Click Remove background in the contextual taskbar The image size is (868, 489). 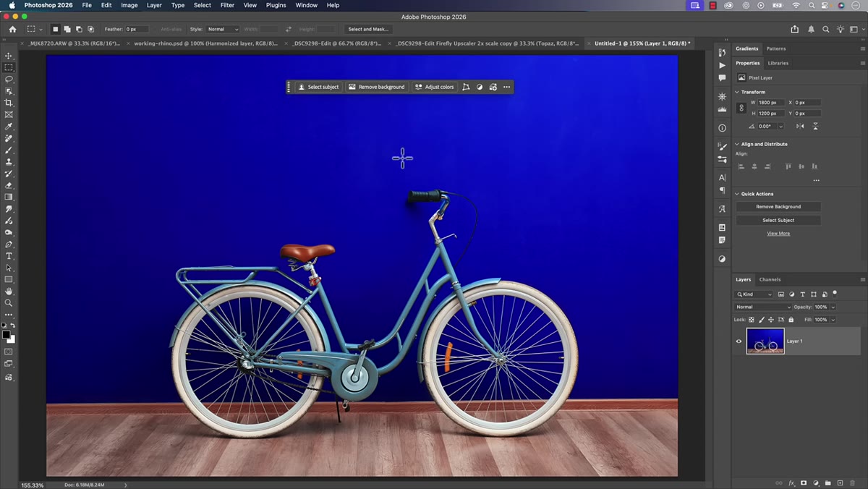[377, 87]
